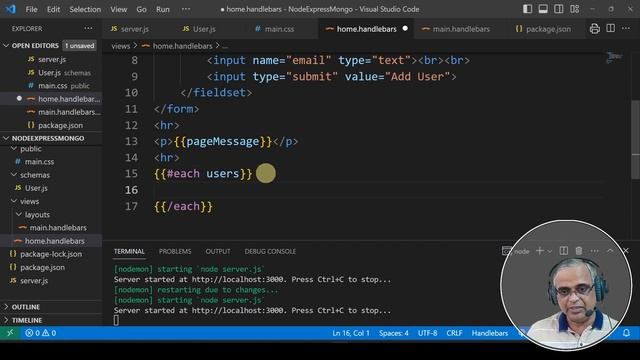Open editor more actions ellipsis

[626, 29]
